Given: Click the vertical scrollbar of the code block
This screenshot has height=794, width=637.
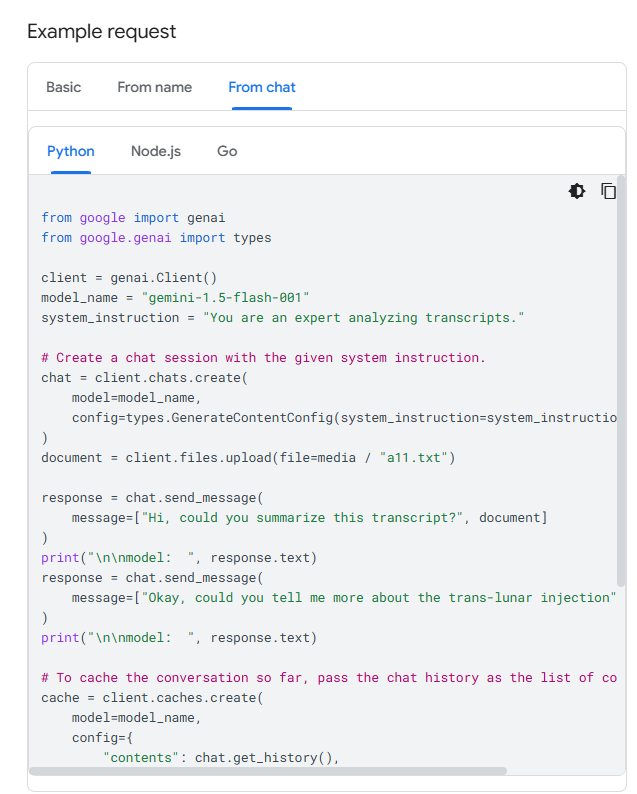Looking at the screenshot, I should point(621,380).
